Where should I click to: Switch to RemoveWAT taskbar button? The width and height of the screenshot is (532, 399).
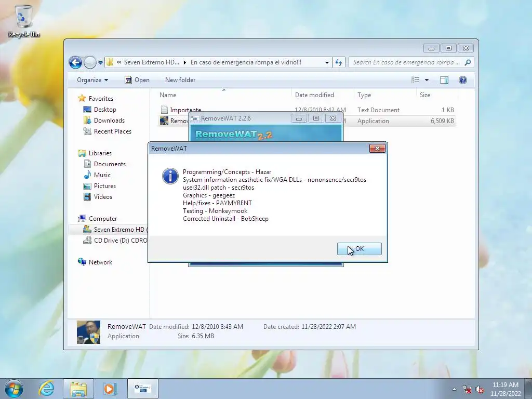click(x=142, y=389)
